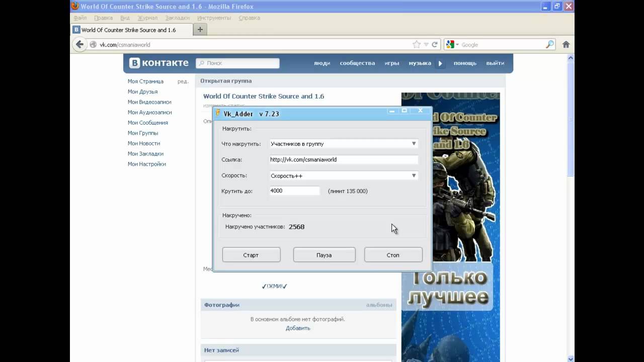Click the 'игры' header link
Image resolution: width=644 pixels, height=362 pixels.
[x=392, y=63]
